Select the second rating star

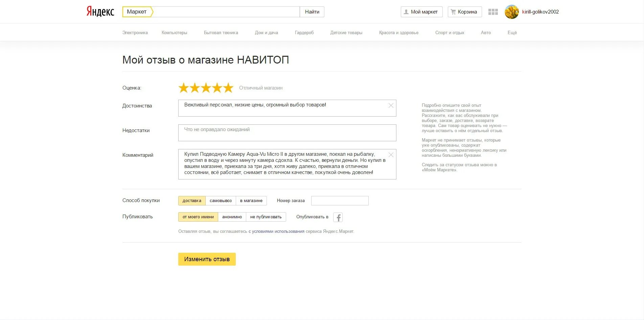click(195, 88)
